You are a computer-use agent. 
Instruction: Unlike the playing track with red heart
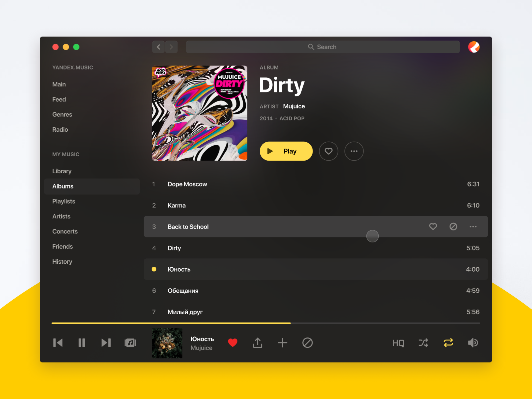coord(233,343)
